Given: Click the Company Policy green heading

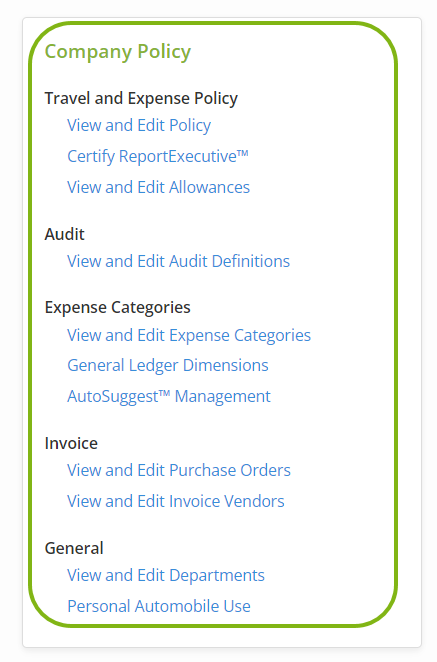Looking at the screenshot, I should 118,52.
